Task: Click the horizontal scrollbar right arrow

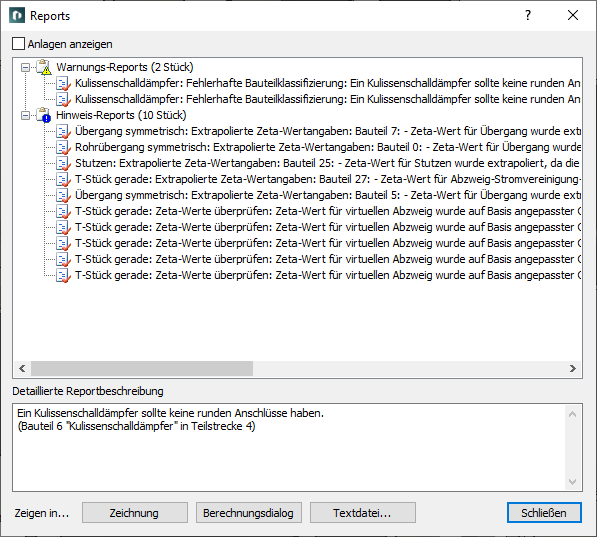Action: [573, 368]
